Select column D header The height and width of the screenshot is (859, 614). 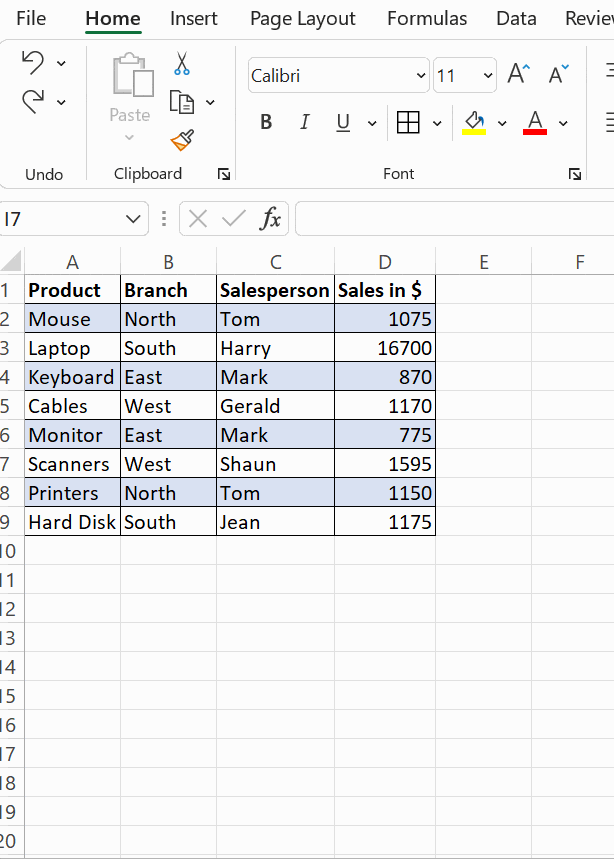tap(385, 262)
